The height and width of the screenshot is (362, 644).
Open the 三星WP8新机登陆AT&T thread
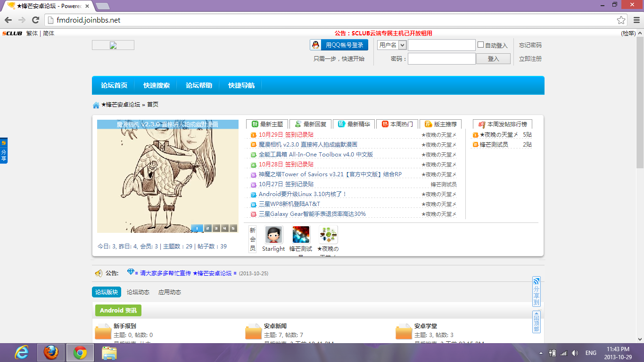(x=289, y=204)
